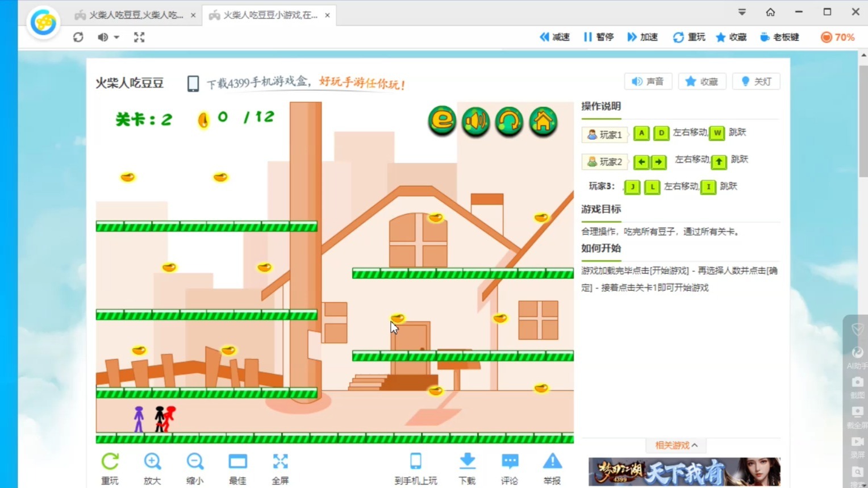Toggle 关灯 to dim the page lights

[x=756, y=81]
